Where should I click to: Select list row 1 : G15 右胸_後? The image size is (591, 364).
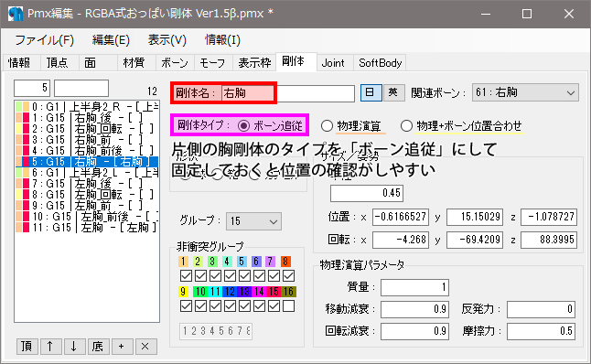coord(87,118)
